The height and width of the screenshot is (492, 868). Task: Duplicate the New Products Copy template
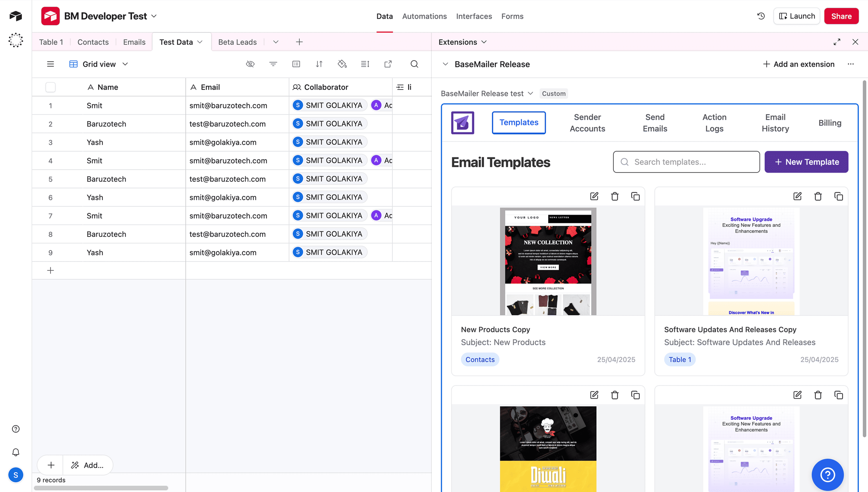click(636, 196)
